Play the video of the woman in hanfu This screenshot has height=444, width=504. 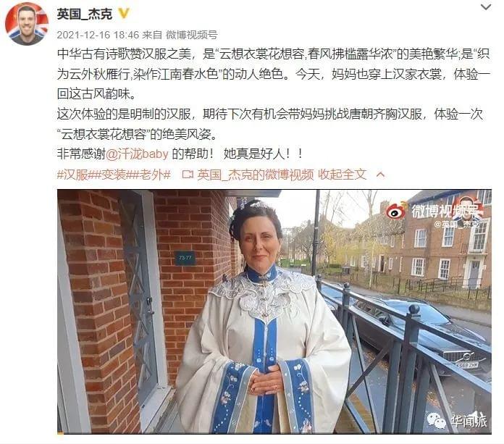tap(274, 311)
